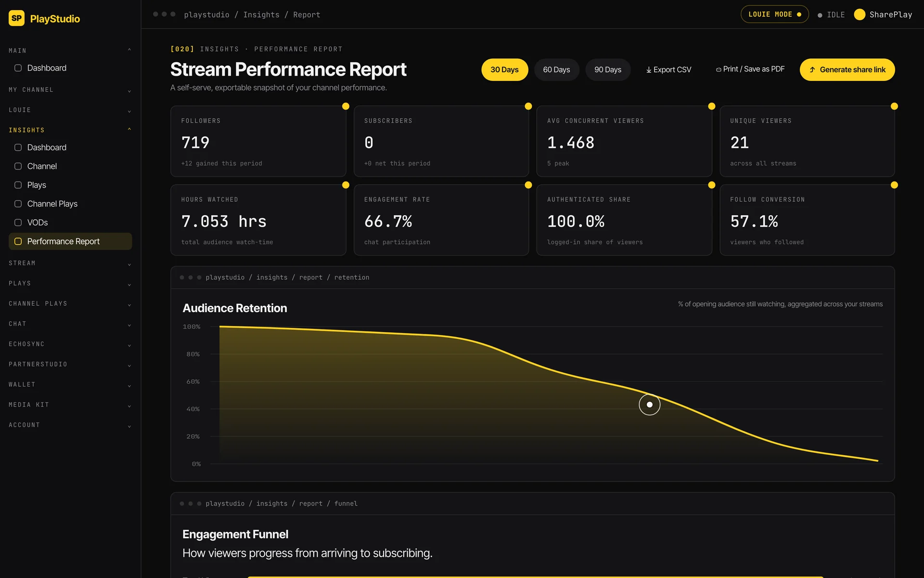Click the SP PlayStudio logo icon
The width and height of the screenshot is (924, 578).
[x=17, y=18]
